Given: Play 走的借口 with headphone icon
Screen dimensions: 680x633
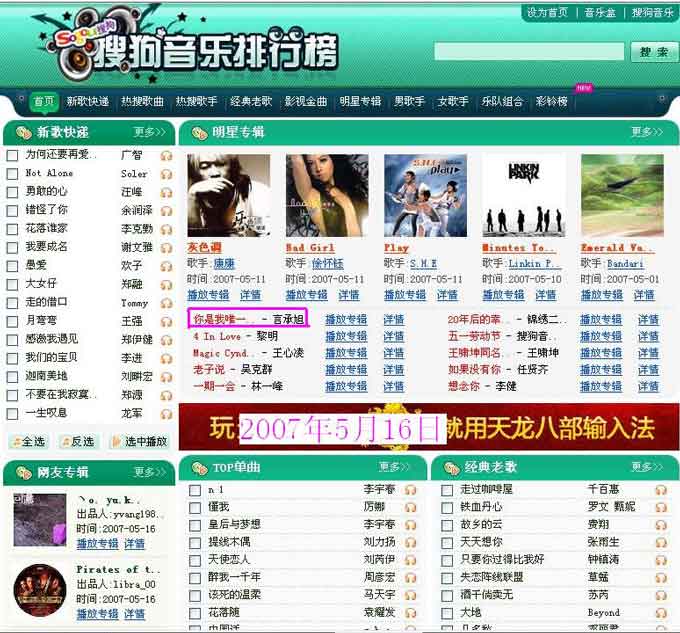Looking at the screenshot, I should 167,303.
